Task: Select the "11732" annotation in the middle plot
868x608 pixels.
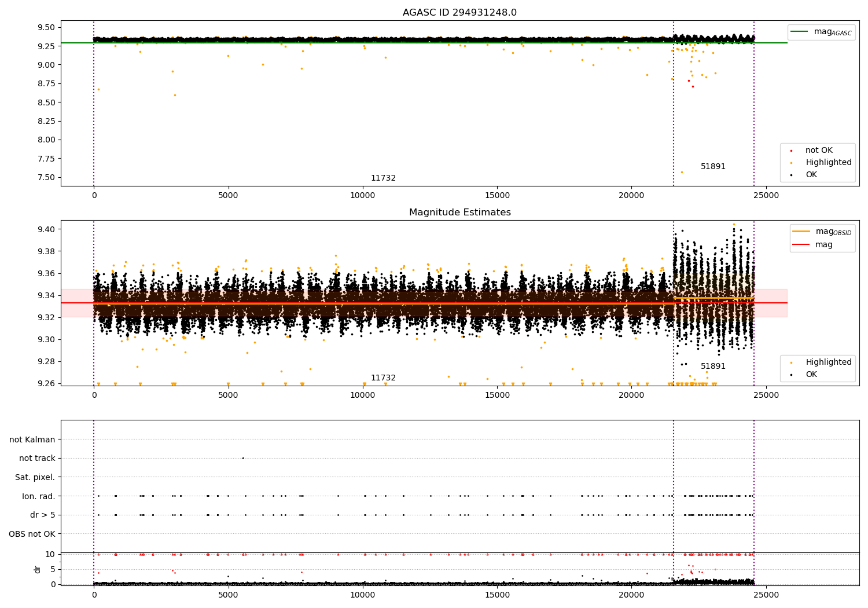Action: coord(383,378)
